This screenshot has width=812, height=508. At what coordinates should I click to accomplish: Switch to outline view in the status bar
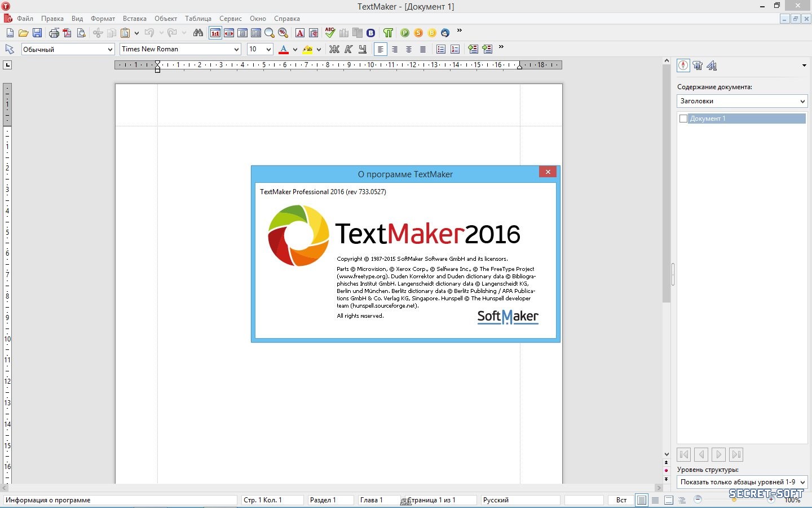(x=682, y=500)
